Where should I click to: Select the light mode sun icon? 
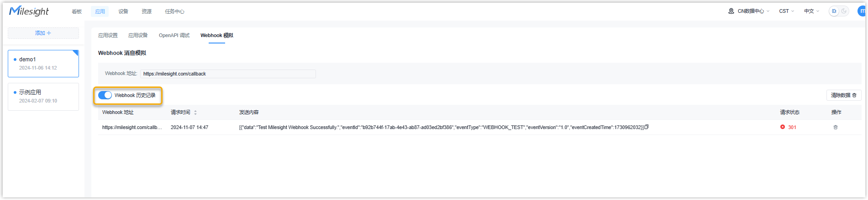834,11
